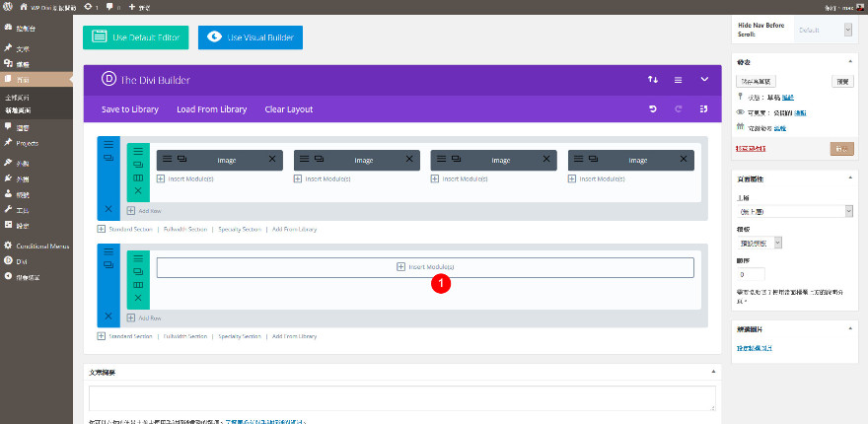868x424 pixels.
Task: Open the WordPress logo menu in the admin bar
Action: tap(8, 7)
